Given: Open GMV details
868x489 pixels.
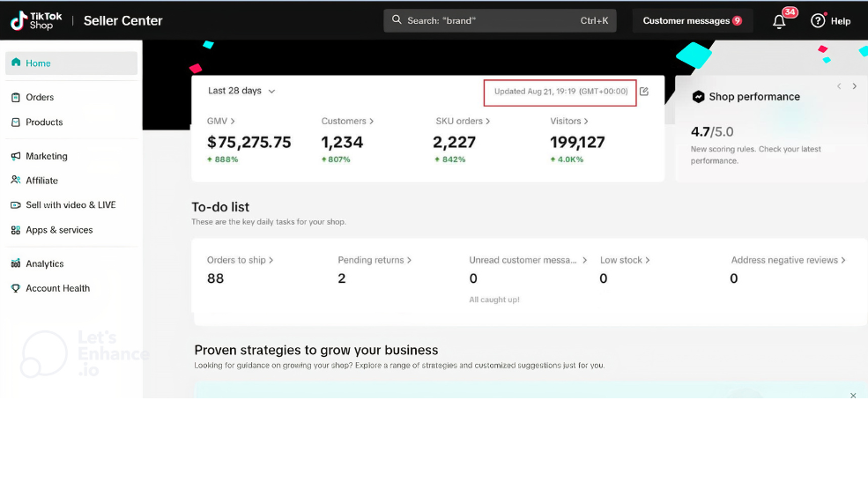Looking at the screenshot, I should click(220, 122).
